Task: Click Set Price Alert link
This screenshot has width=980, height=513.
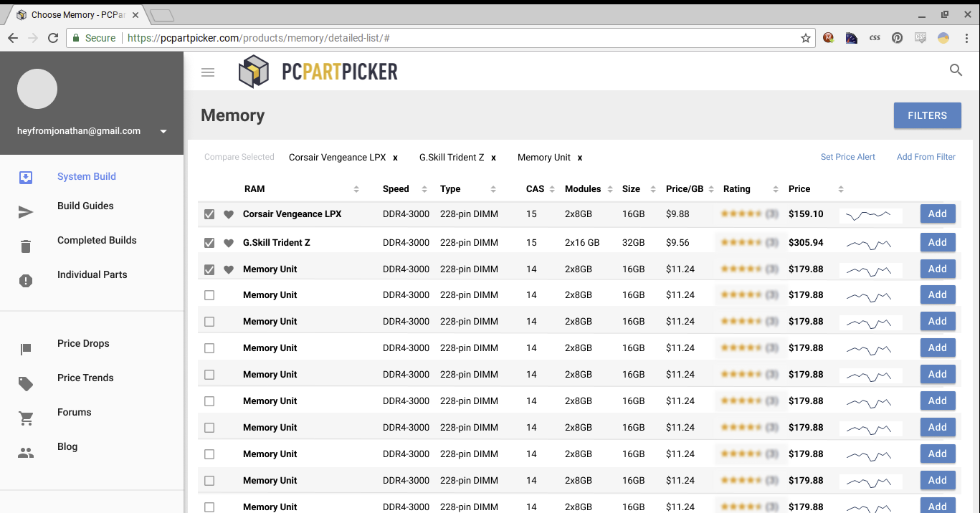Action: pyautogui.click(x=848, y=158)
